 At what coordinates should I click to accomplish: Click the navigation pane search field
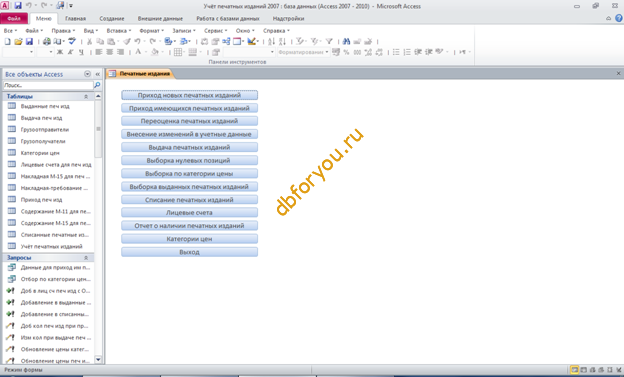click(48, 85)
